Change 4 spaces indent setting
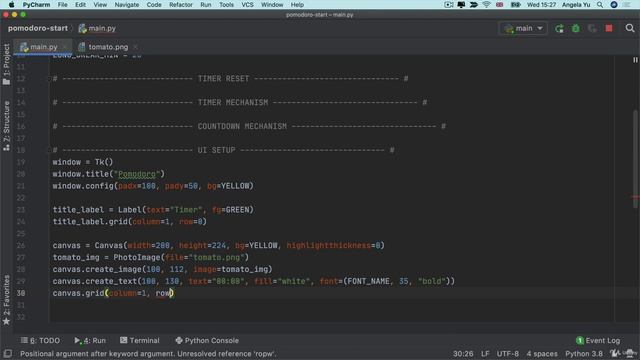Viewport: 640px width, 360px height. (542, 353)
